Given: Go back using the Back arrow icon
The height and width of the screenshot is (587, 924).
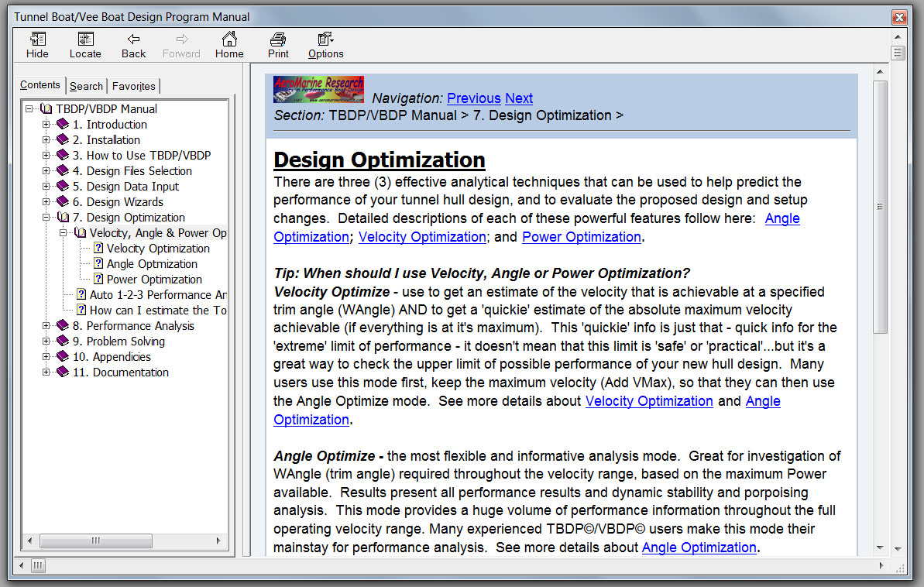Looking at the screenshot, I should click(x=134, y=39).
